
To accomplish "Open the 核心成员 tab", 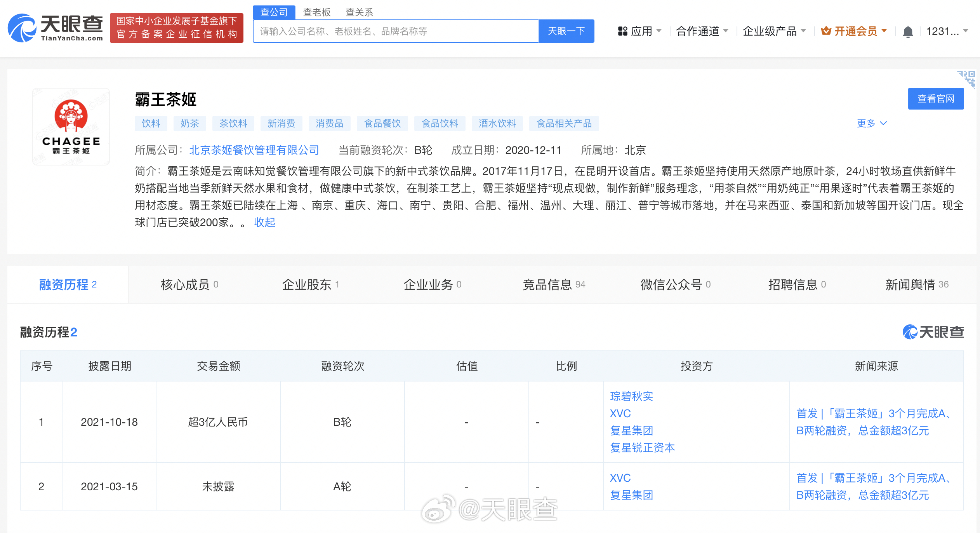I will point(189,284).
